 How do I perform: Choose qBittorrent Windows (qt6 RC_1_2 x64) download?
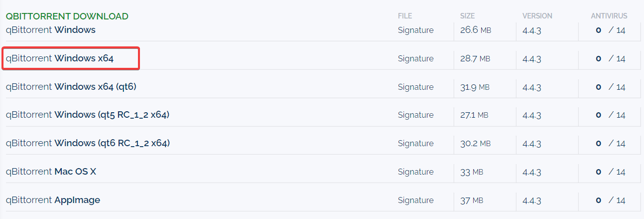[88, 143]
